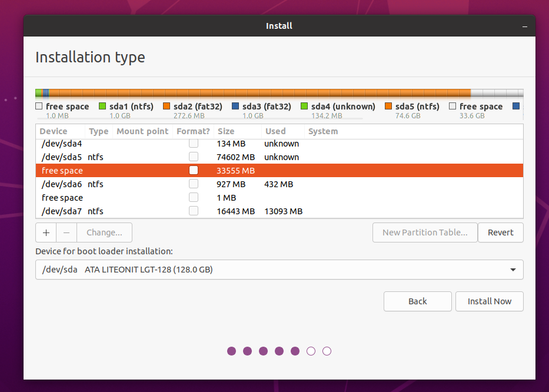Click the ntfs type cell for /dev/sda5

point(95,157)
